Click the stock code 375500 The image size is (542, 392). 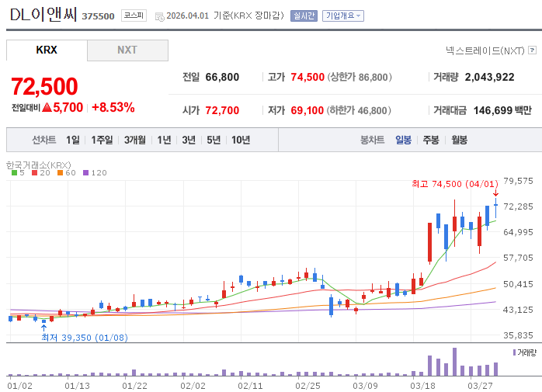[98, 16]
